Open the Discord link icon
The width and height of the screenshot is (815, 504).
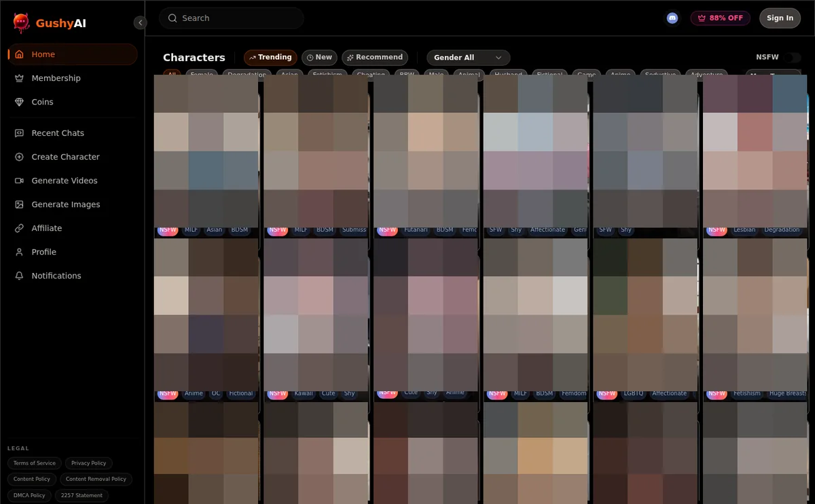click(x=672, y=18)
